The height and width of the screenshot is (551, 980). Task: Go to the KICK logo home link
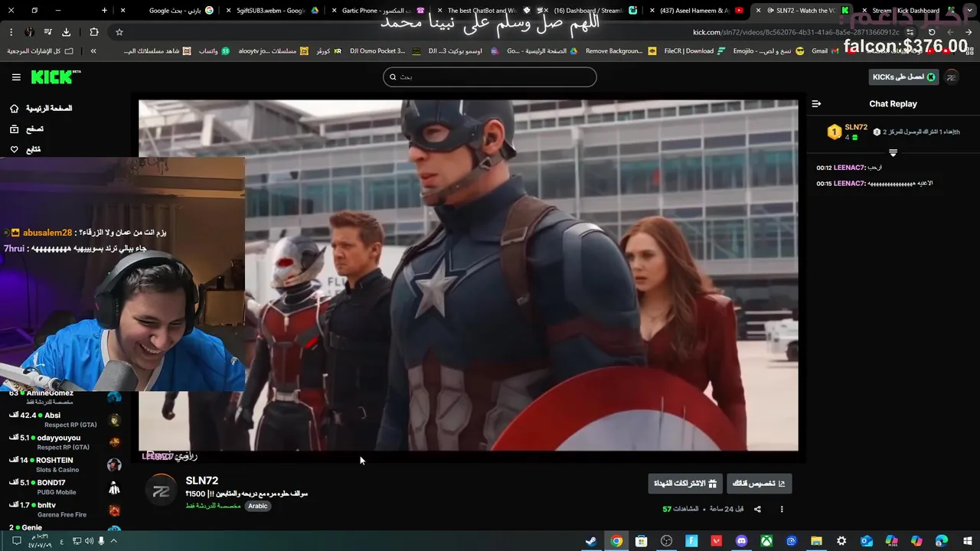pos(56,77)
